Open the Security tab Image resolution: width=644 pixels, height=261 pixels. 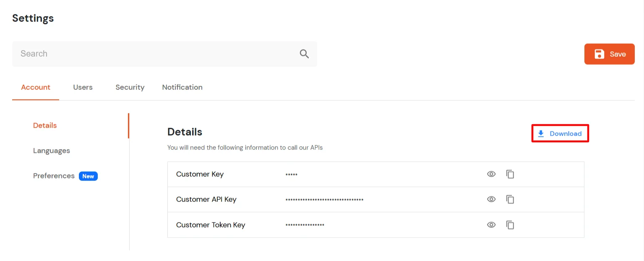(130, 87)
